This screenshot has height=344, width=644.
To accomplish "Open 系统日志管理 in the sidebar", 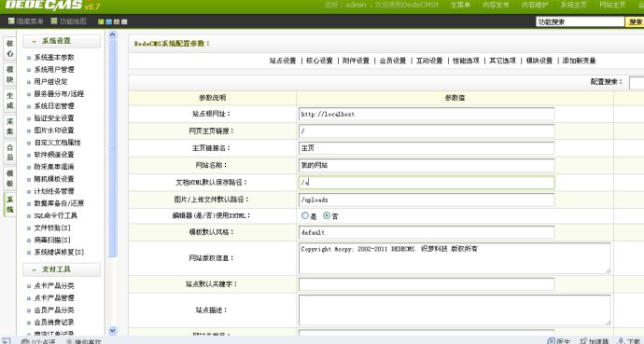I will [54, 106].
